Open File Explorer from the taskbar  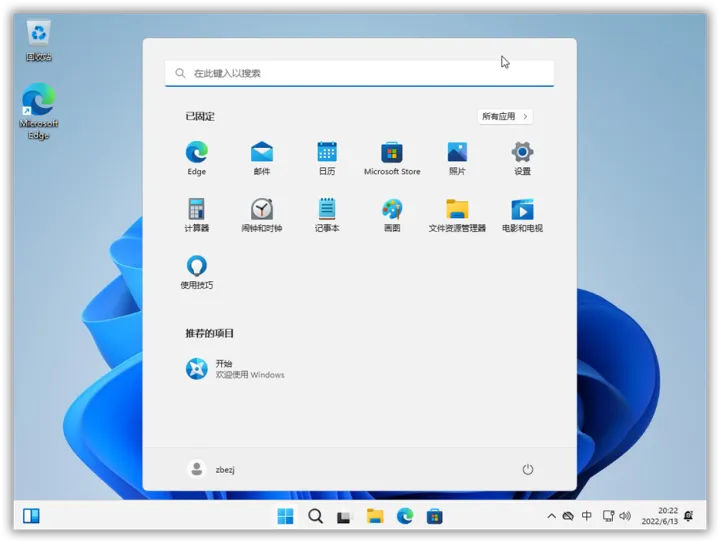(x=375, y=516)
